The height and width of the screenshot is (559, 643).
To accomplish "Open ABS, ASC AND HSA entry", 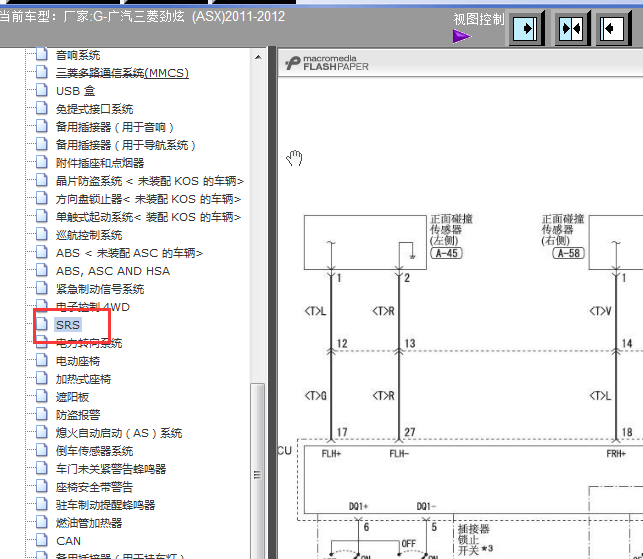I will (113, 271).
